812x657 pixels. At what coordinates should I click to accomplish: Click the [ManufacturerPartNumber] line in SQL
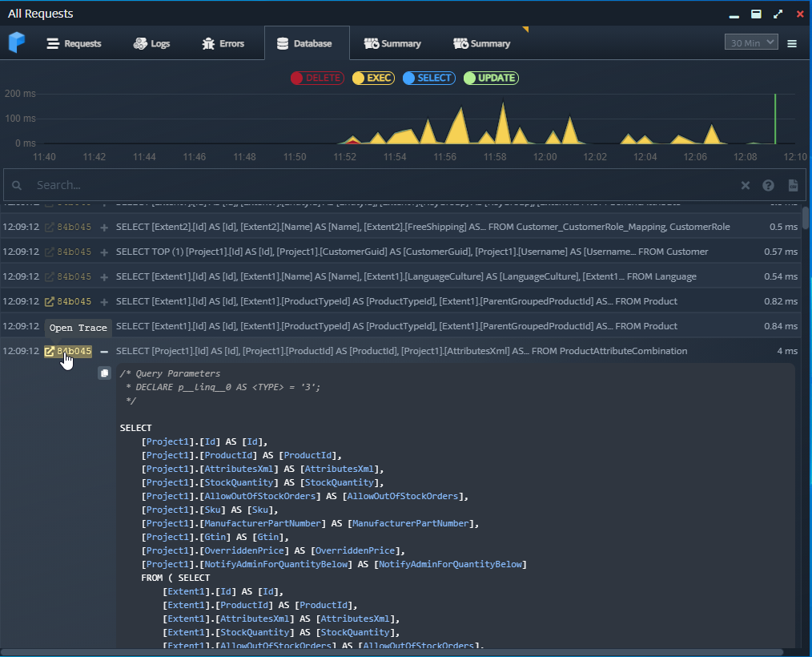point(310,524)
